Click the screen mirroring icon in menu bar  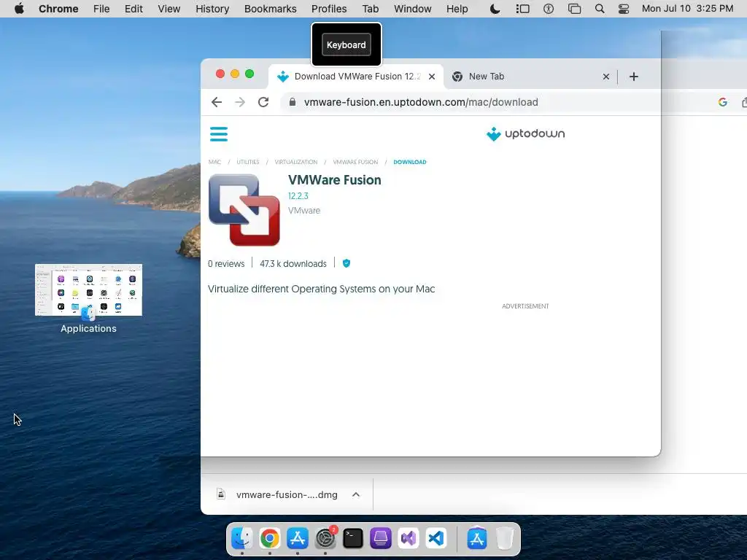[x=575, y=9]
